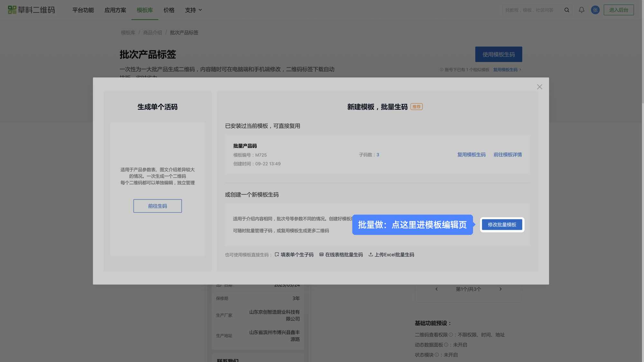The width and height of the screenshot is (644, 362).
Task: Click info icon next to 动态数据面板
Action: (446, 345)
